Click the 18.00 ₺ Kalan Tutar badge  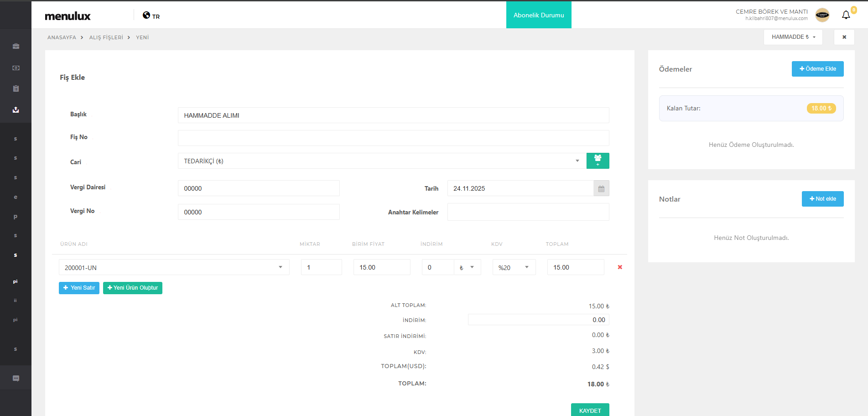coord(821,108)
